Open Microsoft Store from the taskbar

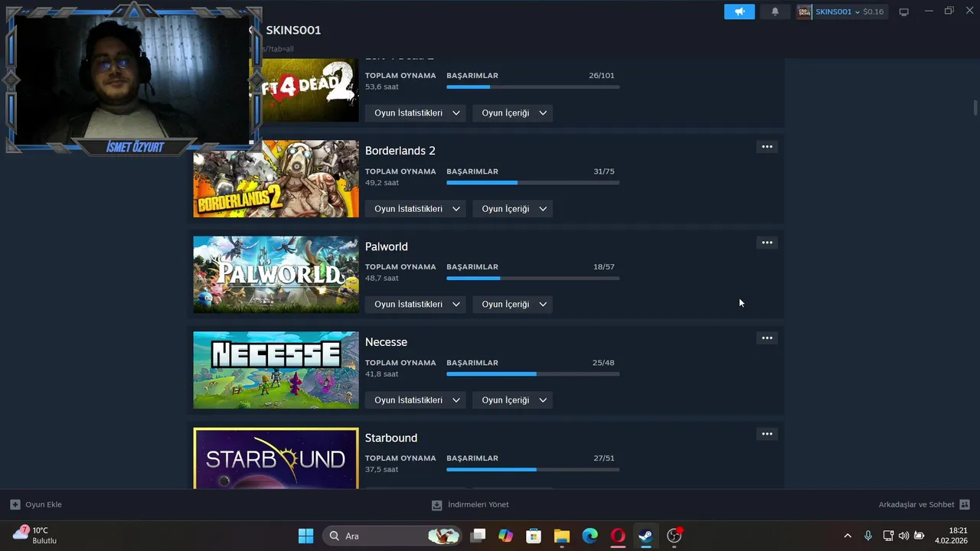click(x=534, y=536)
